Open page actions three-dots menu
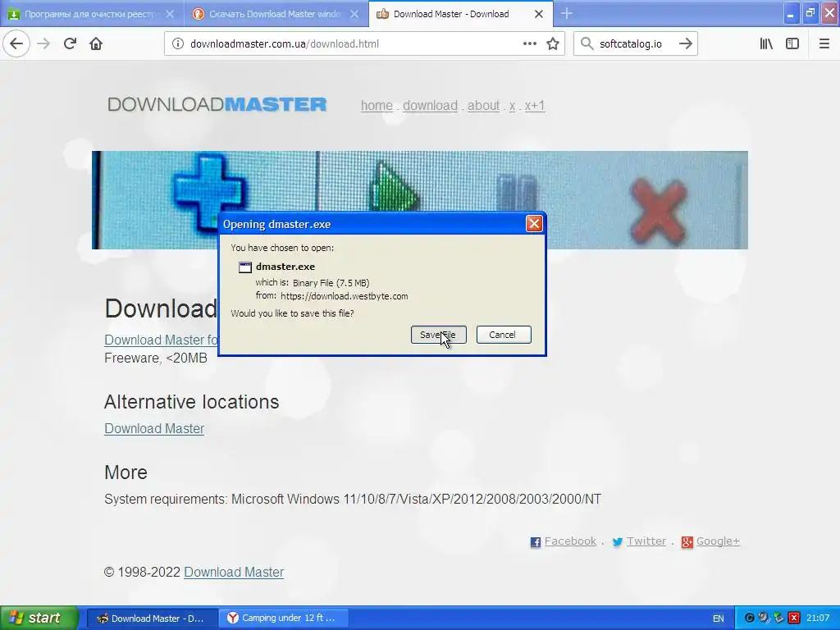 pos(529,44)
